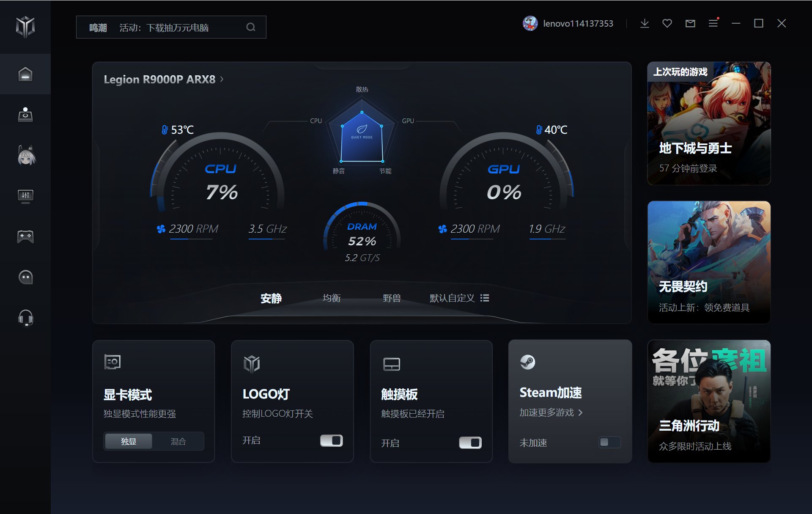Open the 无畏契约 game card
This screenshot has height=514, width=812.
point(709,262)
